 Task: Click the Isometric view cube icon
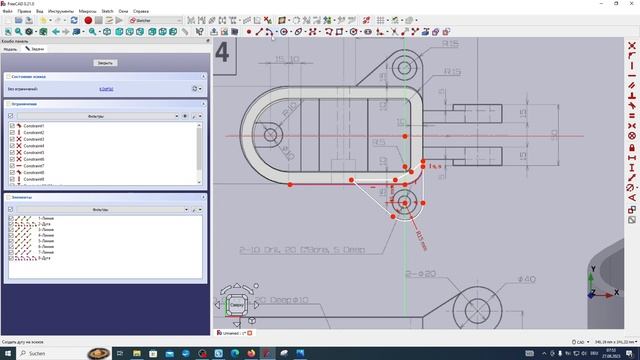coord(107,32)
